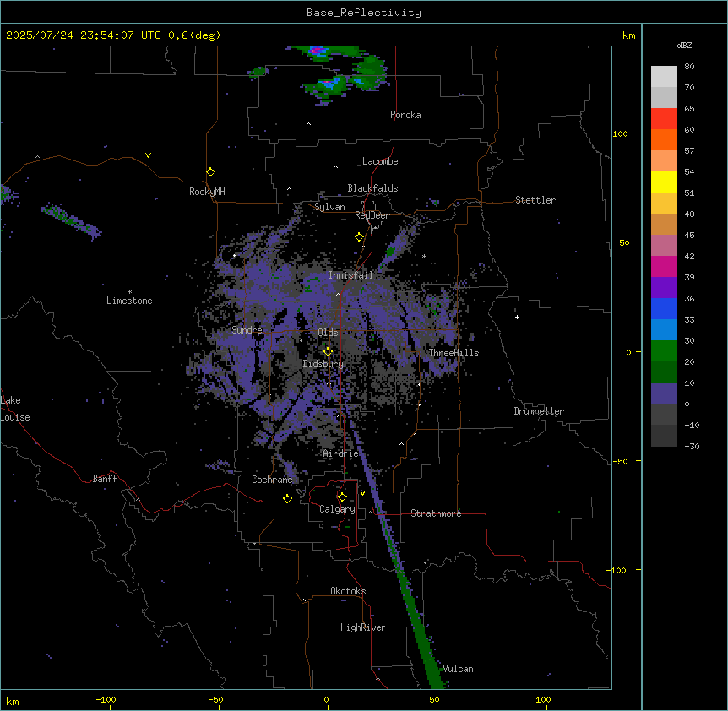This screenshot has height=711, width=728.
Task: Click the HighRiver label
Action: point(363,627)
